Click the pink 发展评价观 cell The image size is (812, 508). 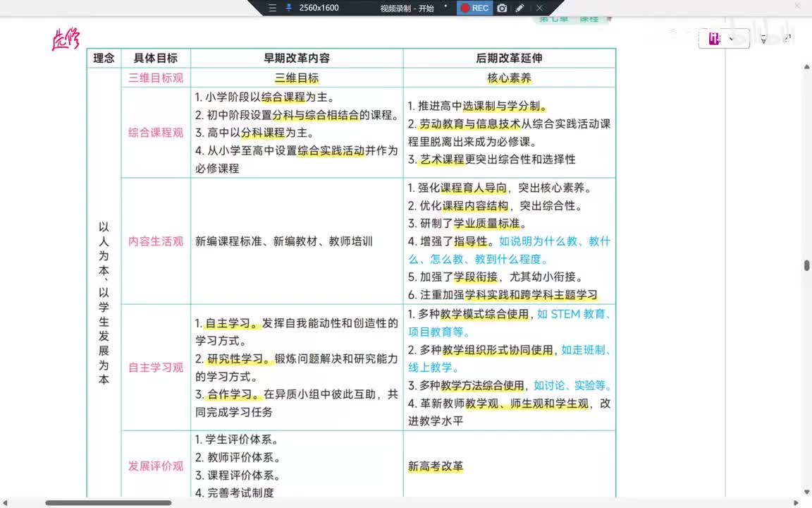pyautogui.click(x=155, y=466)
